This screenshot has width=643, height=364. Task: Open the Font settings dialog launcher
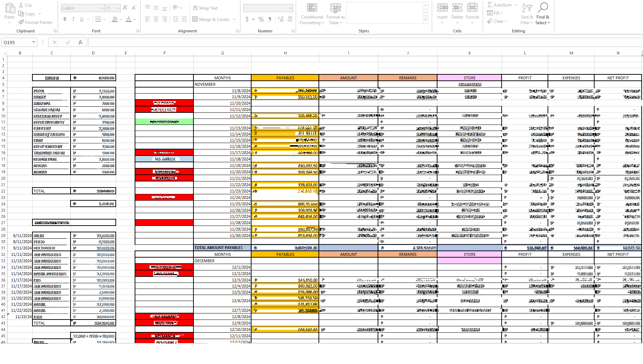coord(138,31)
